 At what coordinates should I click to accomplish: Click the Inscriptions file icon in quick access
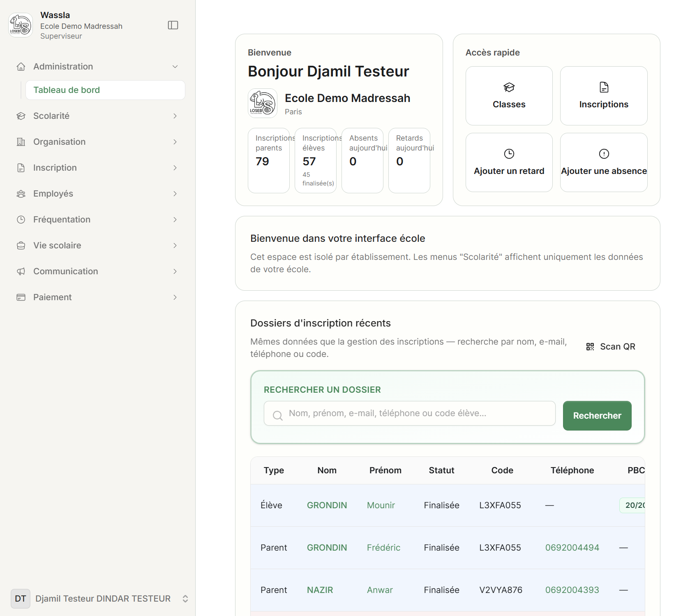coord(604,87)
